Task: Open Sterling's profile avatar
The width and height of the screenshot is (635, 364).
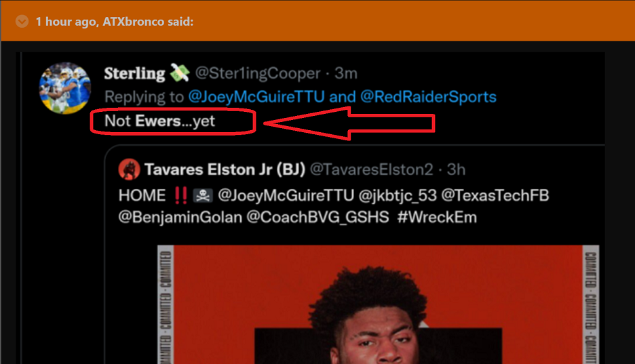Action: tap(65, 88)
